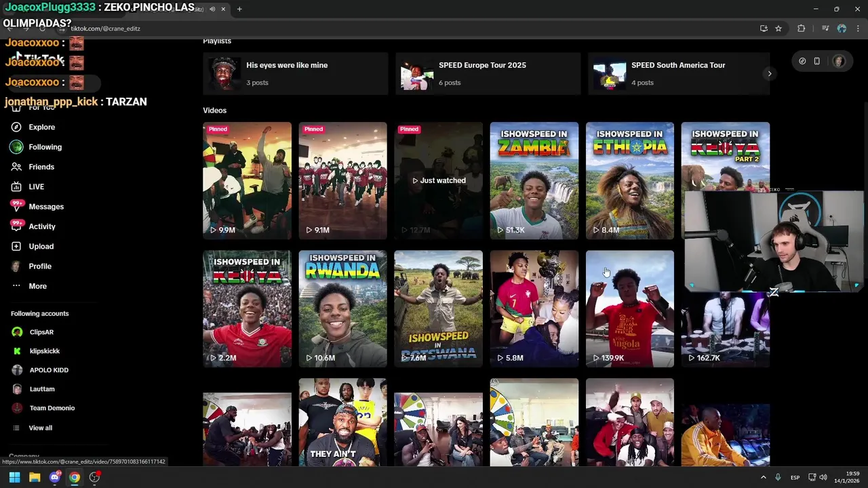Screen dimensions: 868x488
Task: Open SPEED Europe Tour 2025 playlist
Action: [488, 73]
